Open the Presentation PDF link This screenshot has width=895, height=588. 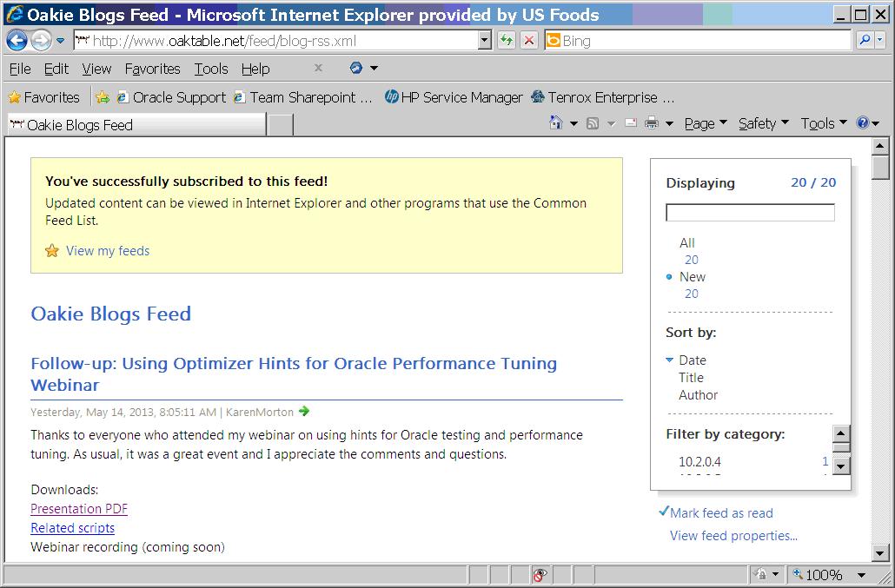coord(79,509)
